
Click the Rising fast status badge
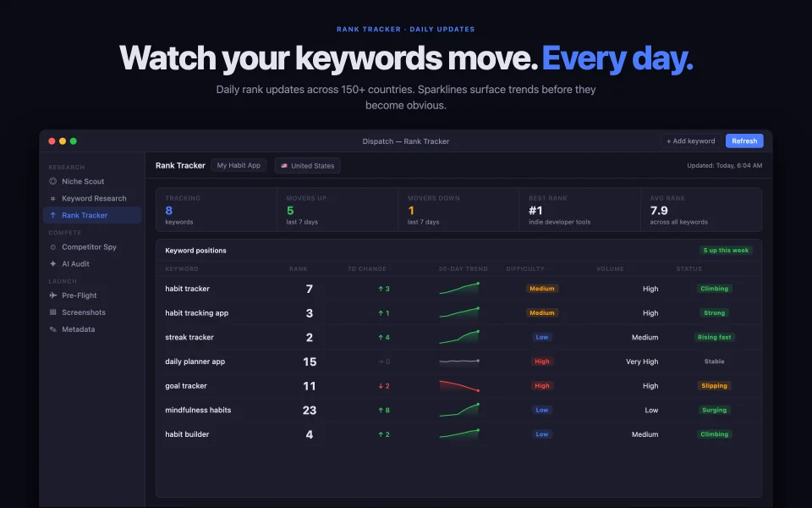coord(714,337)
